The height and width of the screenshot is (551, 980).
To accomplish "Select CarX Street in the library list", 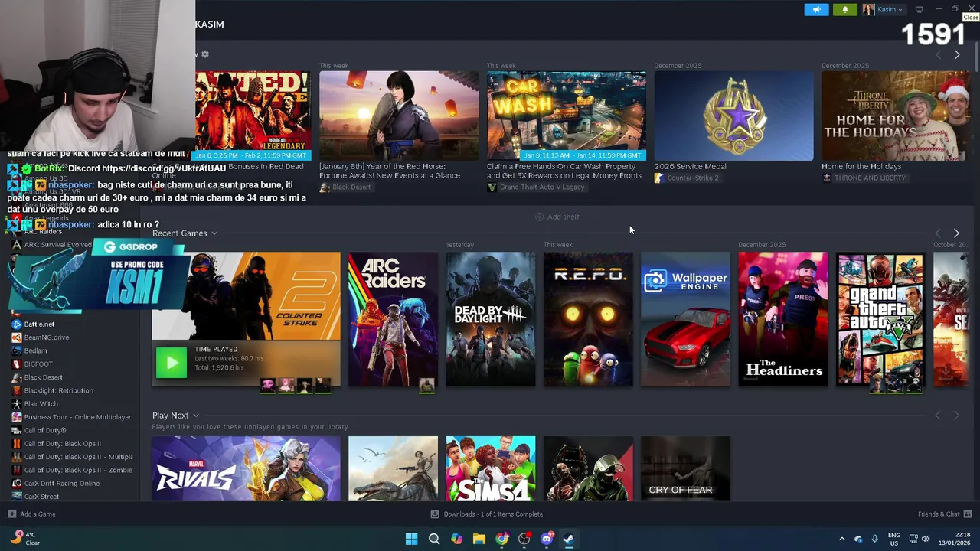I will coord(41,497).
